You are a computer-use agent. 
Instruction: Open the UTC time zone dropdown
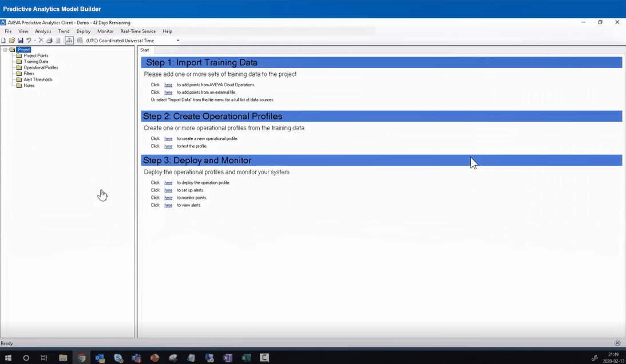(178, 41)
